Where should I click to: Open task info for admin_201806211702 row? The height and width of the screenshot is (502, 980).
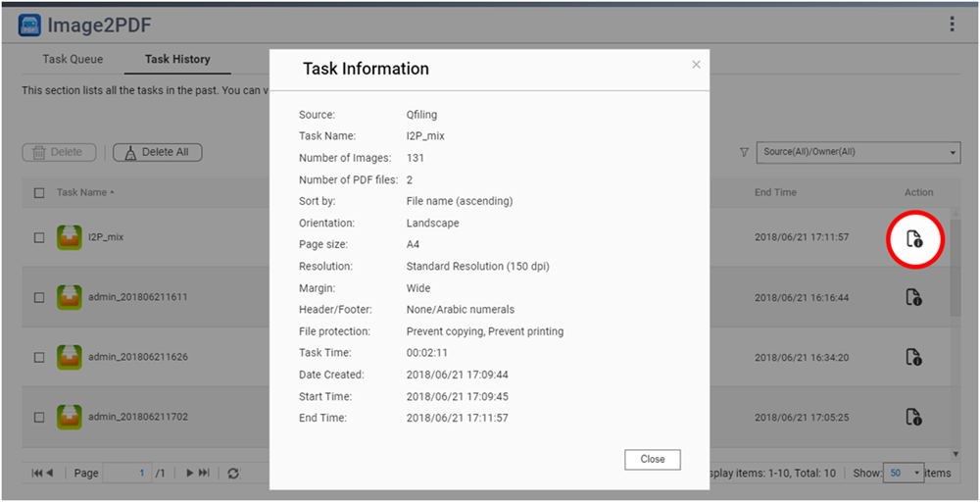[x=913, y=417]
